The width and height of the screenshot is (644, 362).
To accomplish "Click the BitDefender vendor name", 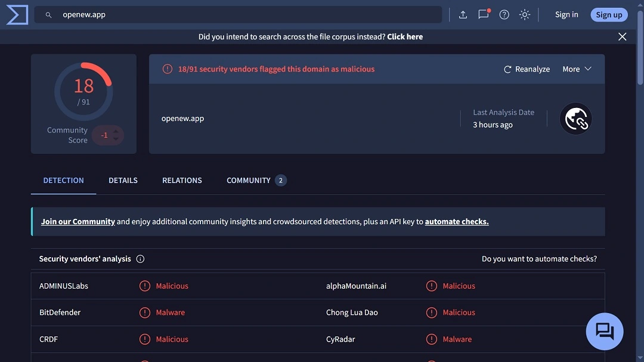I will point(60,313).
